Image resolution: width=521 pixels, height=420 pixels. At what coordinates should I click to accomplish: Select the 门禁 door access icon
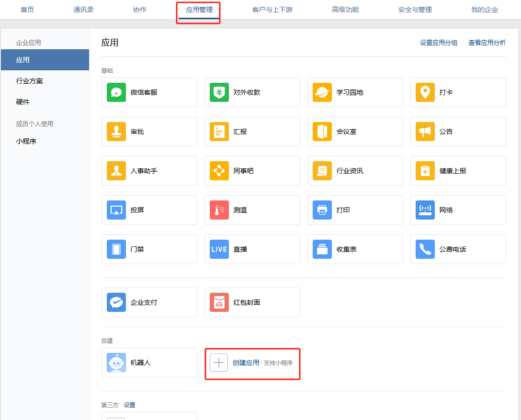[x=116, y=249]
